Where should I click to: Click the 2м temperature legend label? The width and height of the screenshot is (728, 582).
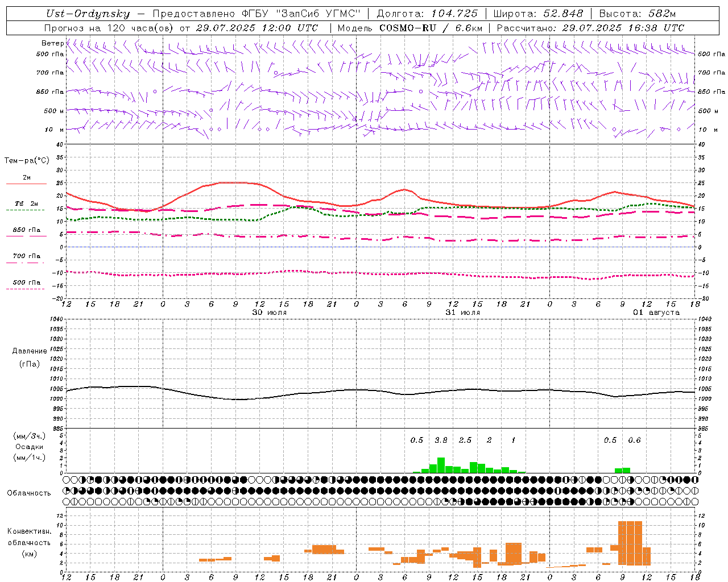coord(27,177)
